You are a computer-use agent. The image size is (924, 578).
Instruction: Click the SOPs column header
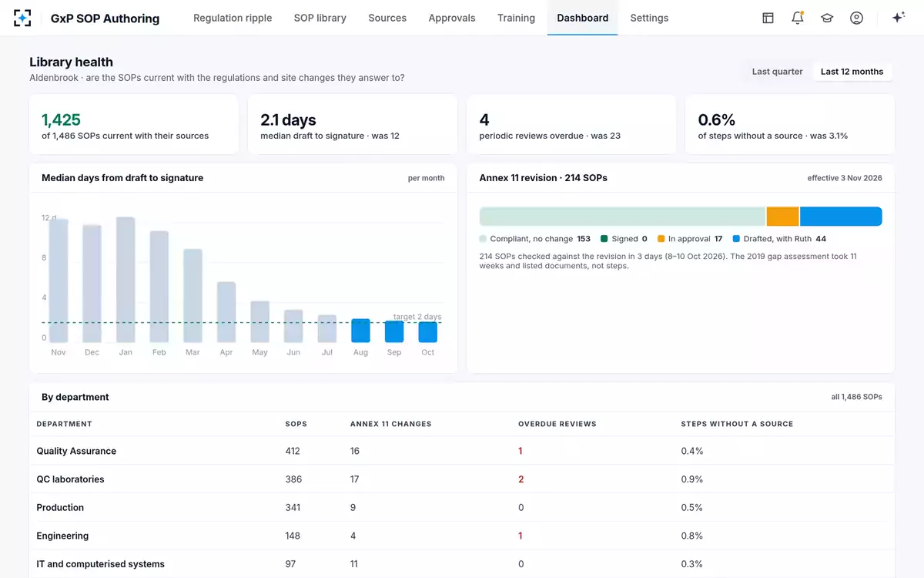[x=296, y=424]
